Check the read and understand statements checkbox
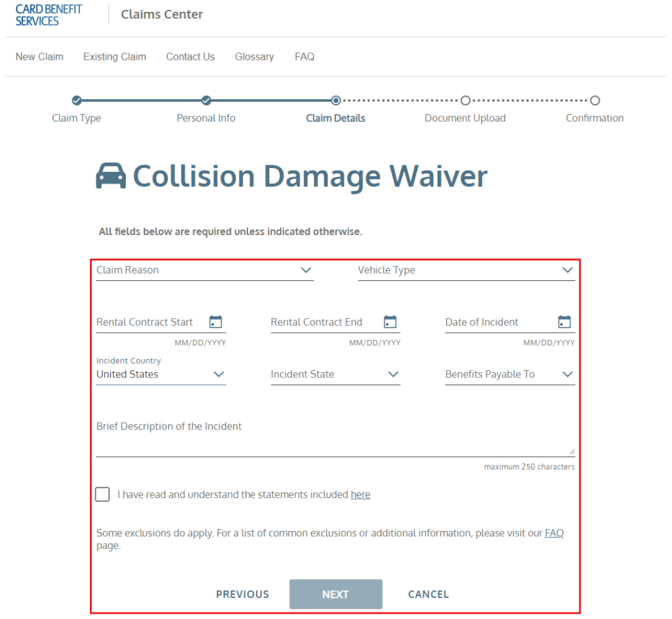This screenshot has width=672, height=619. click(x=102, y=494)
